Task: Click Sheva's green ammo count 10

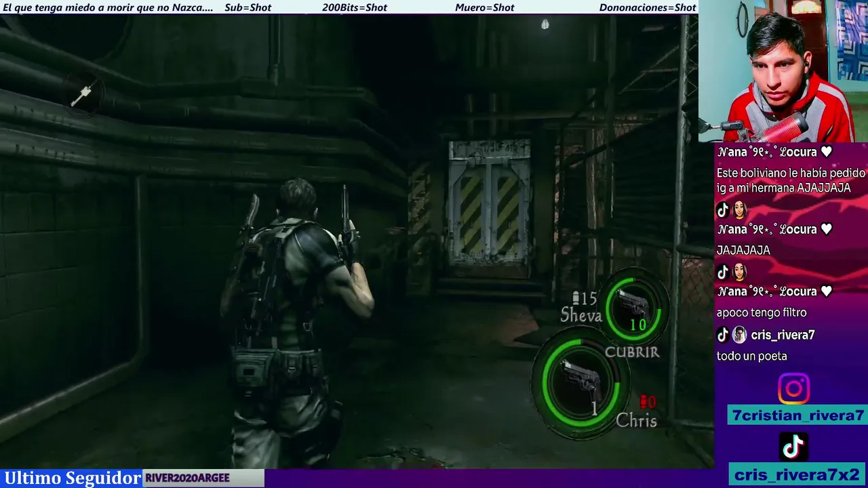Action: pyautogui.click(x=637, y=325)
